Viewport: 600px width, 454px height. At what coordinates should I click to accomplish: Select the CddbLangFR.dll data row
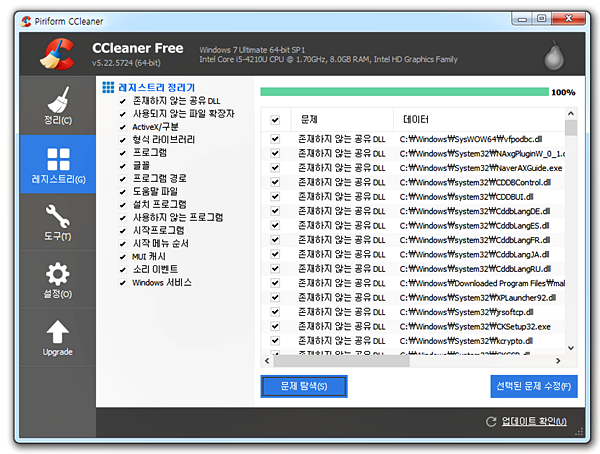[x=413, y=240]
